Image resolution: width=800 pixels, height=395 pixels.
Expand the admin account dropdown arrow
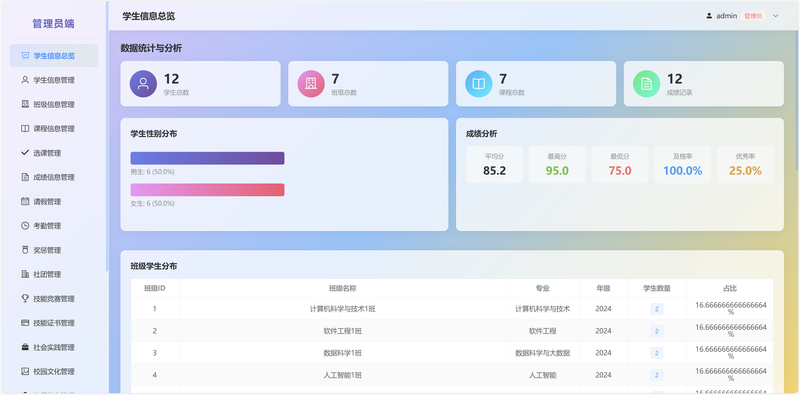click(776, 16)
